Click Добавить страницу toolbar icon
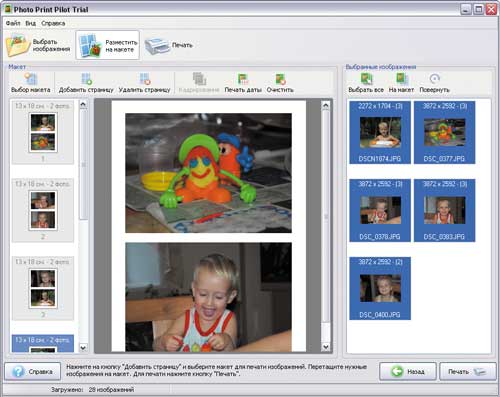 tap(86, 79)
